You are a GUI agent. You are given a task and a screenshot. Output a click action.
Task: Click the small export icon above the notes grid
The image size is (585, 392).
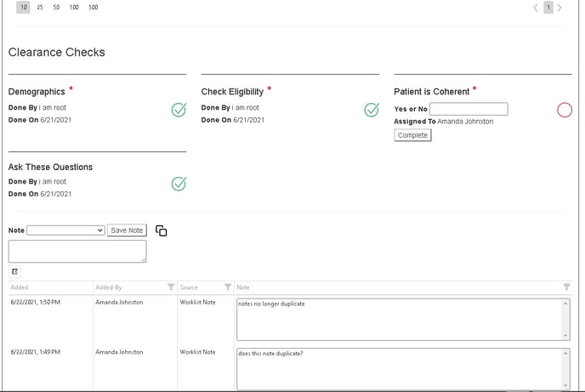click(14, 271)
